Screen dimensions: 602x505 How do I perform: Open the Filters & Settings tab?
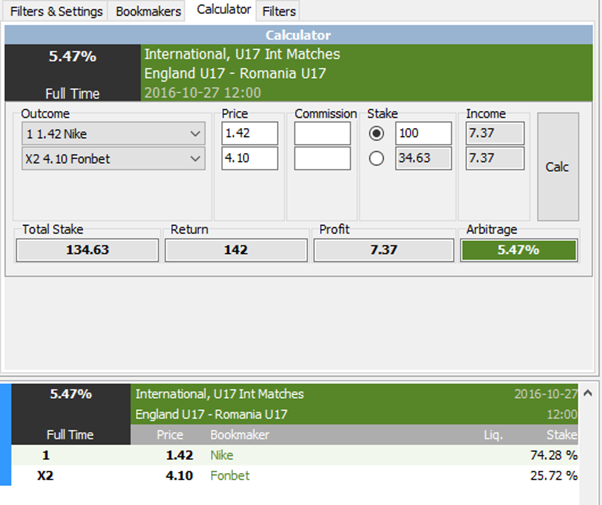tap(56, 11)
